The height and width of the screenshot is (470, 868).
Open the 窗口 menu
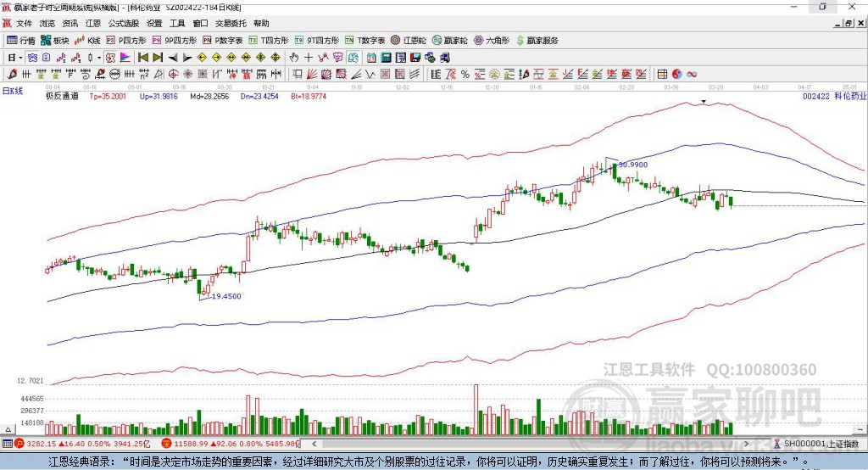pyautogui.click(x=200, y=23)
